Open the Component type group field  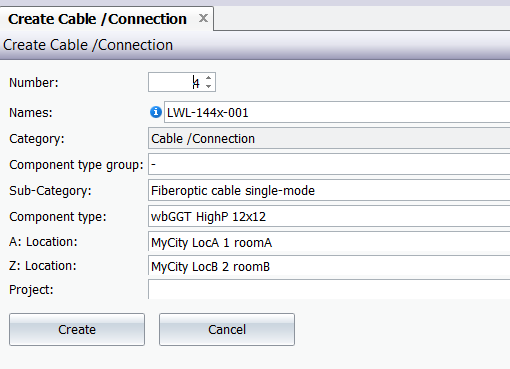coord(329,164)
